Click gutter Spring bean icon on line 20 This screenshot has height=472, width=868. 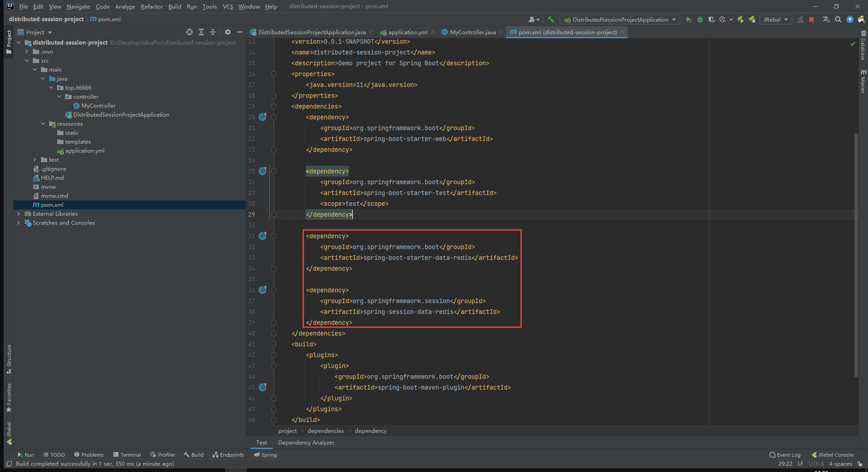(263, 117)
